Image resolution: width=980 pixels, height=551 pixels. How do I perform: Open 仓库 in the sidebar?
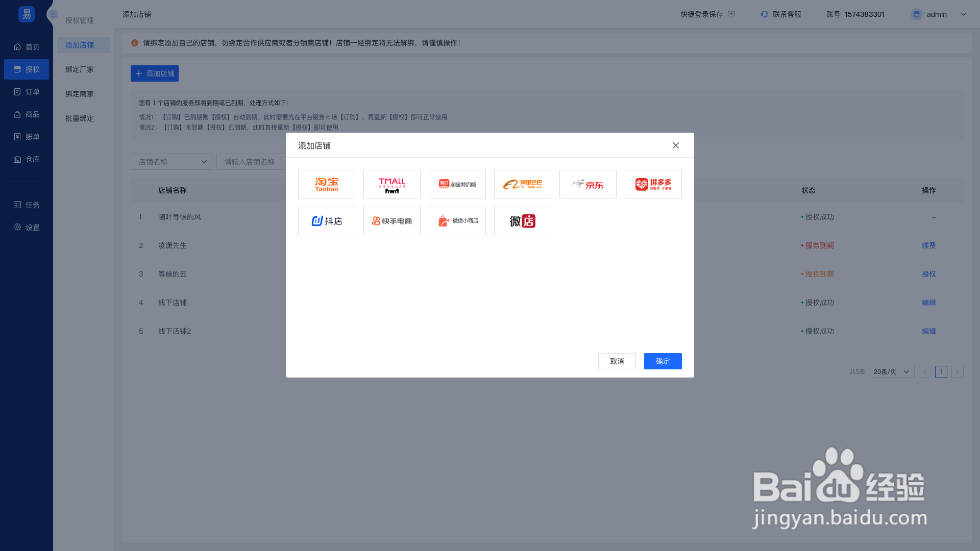(x=27, y=159)
